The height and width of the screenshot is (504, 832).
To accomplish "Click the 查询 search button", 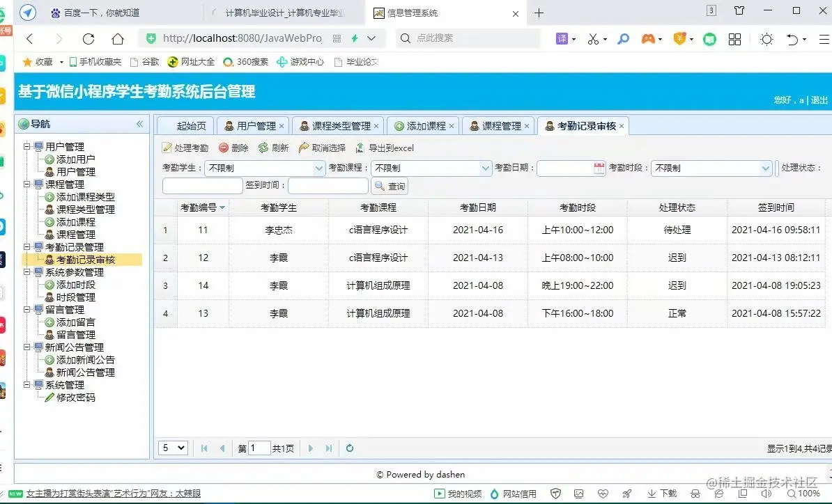I will [x=390, y=186].
